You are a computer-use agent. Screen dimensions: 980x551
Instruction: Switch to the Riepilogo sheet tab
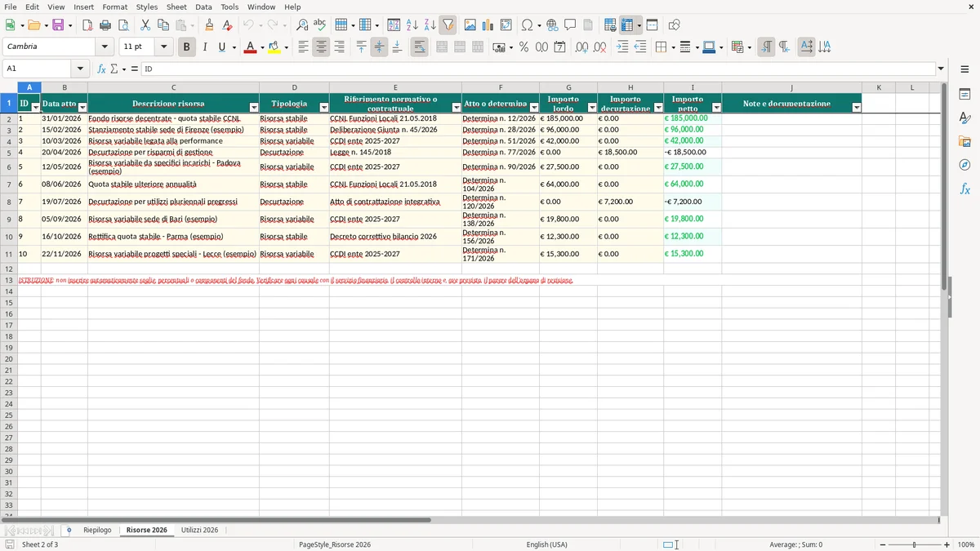tap(97, 531)
